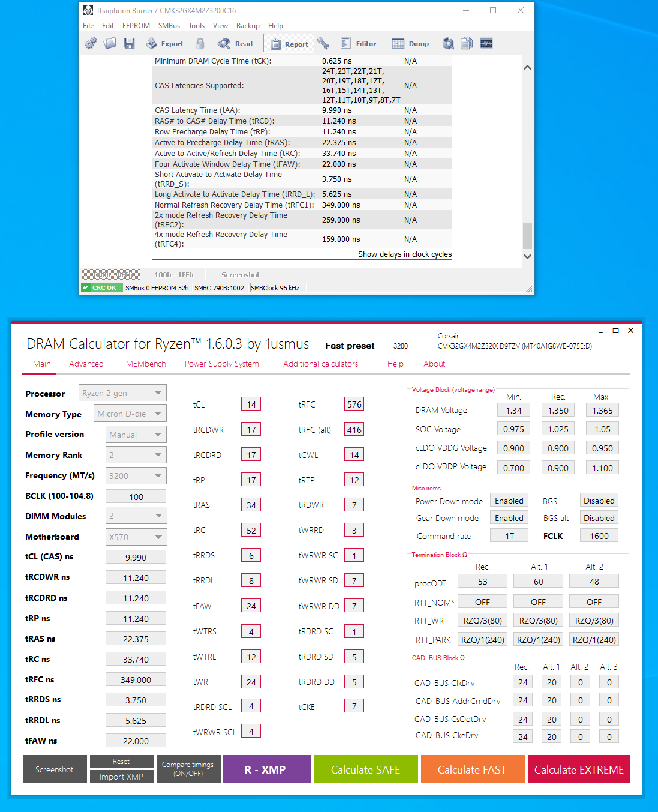This screenshot has height=812, width=658.
Task: Expand the Memory Rank dropdown
Action: point(136,455)
